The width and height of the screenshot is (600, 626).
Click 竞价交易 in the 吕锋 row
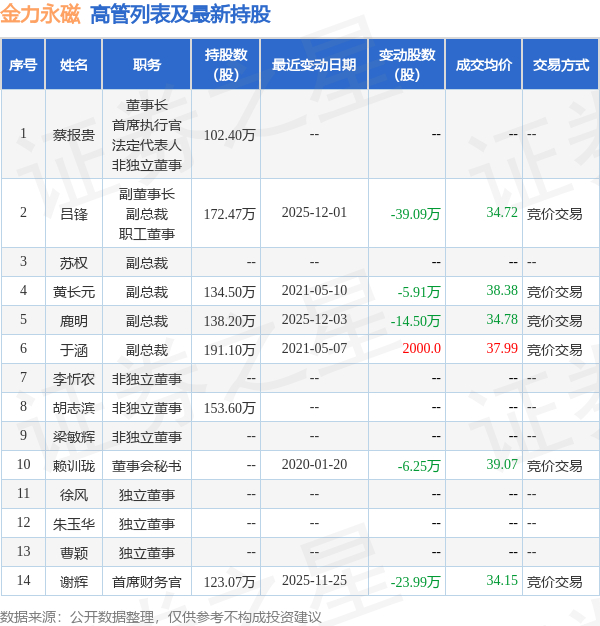[x=554, y=214]
